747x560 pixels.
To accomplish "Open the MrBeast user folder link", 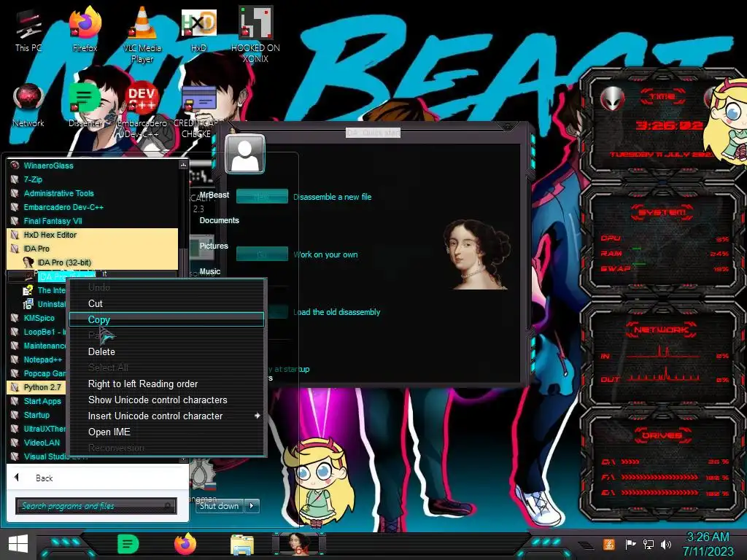I will coord(214,195).
